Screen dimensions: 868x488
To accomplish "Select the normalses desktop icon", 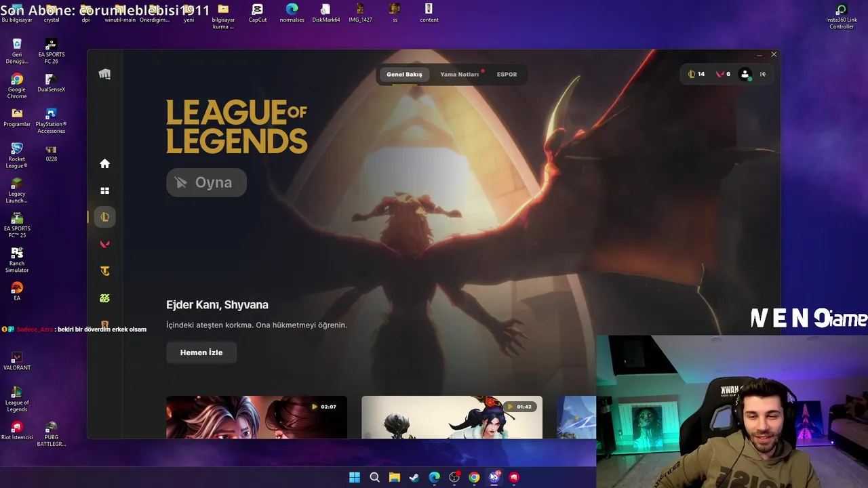I will (292, 13).
